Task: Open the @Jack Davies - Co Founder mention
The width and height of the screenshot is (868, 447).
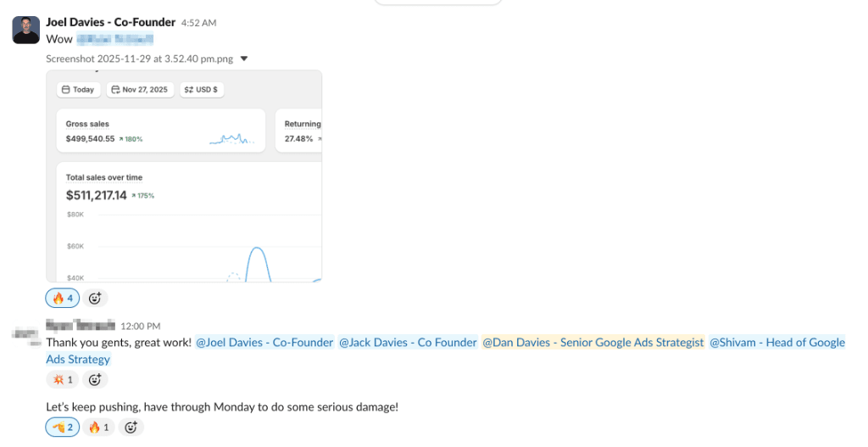Action: pyautogui.click(x=408, y=343)
